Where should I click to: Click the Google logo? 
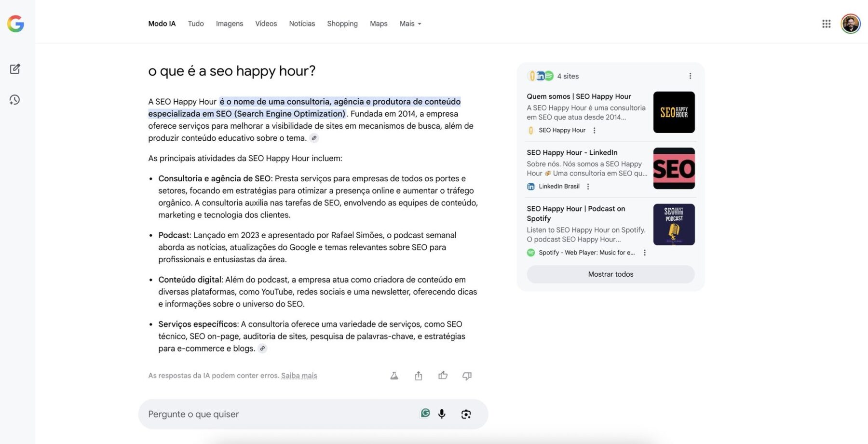(x=15, y=24)
